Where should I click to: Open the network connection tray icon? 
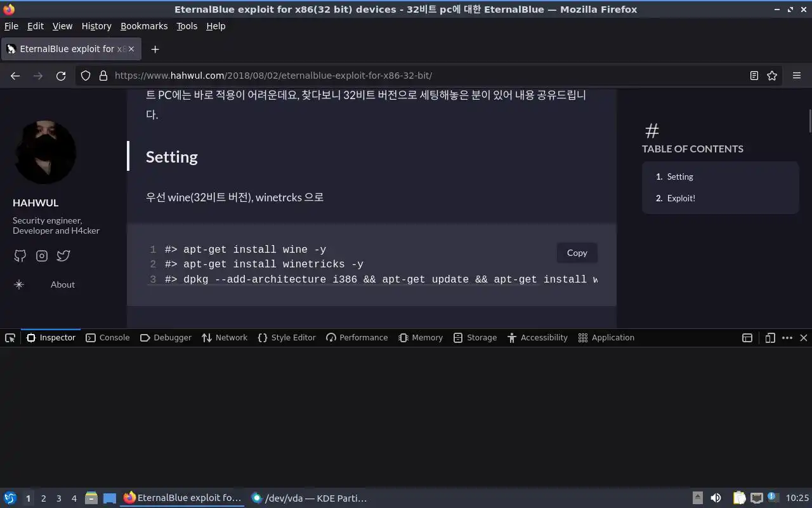pyautogui.click(x=756, y=498)
